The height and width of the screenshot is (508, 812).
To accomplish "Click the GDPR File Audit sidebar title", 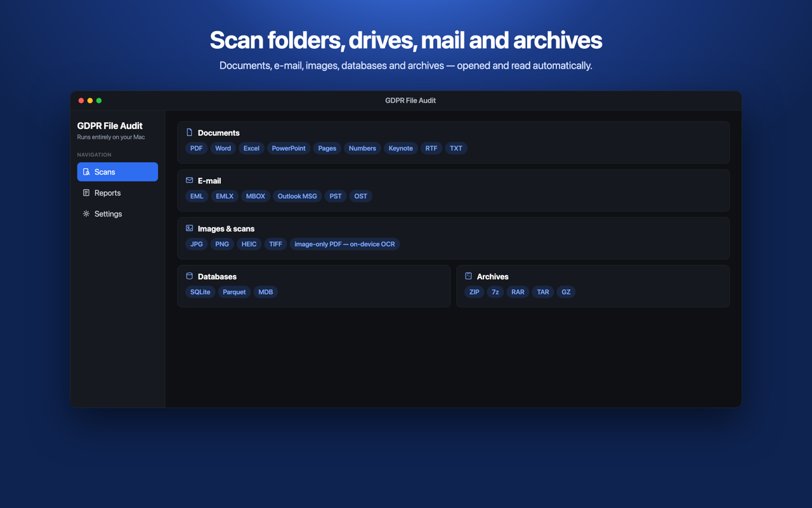I will (x=110, y=126).
